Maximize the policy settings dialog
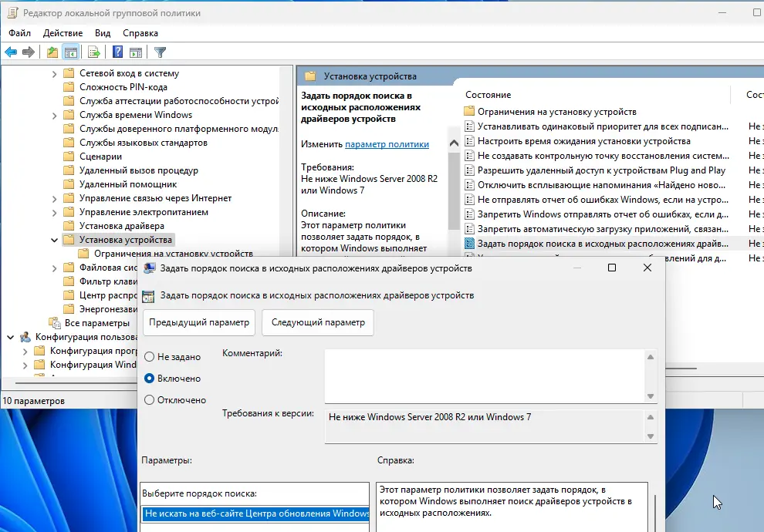 coord(612,268)
